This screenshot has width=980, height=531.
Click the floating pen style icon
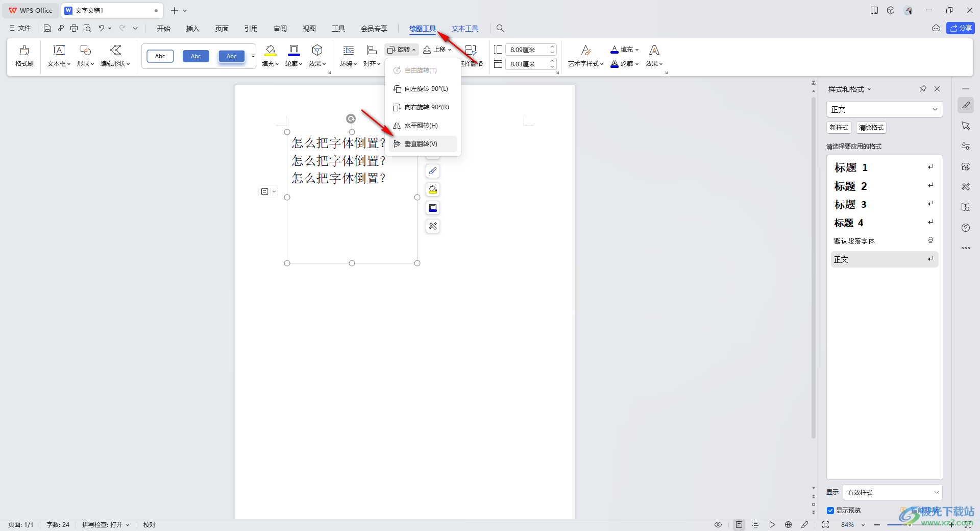(x=433, y=171)
